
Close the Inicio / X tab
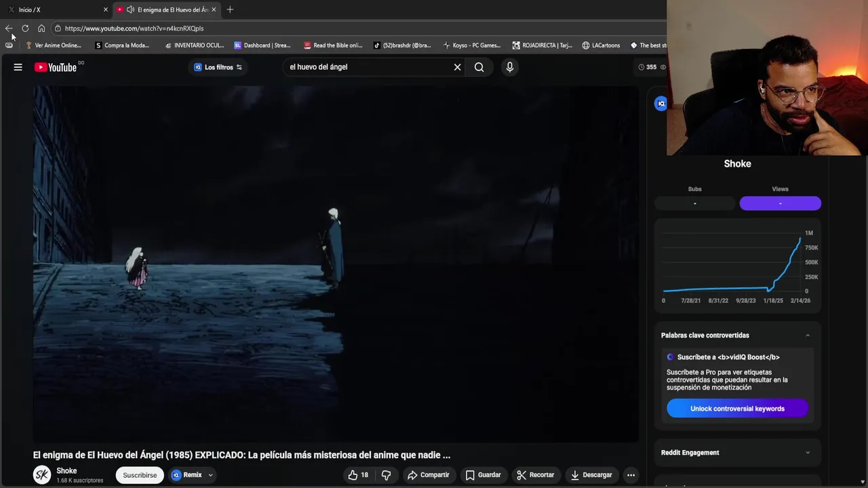point(106,9)
